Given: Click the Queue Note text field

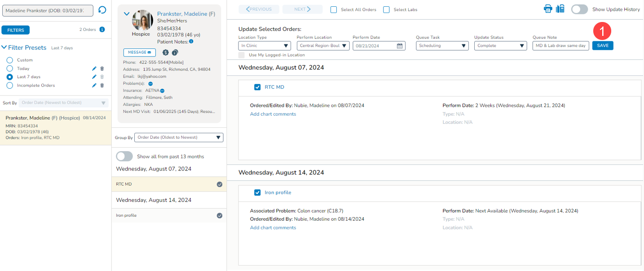Looking at the screenshot, I should coord(560,46).
